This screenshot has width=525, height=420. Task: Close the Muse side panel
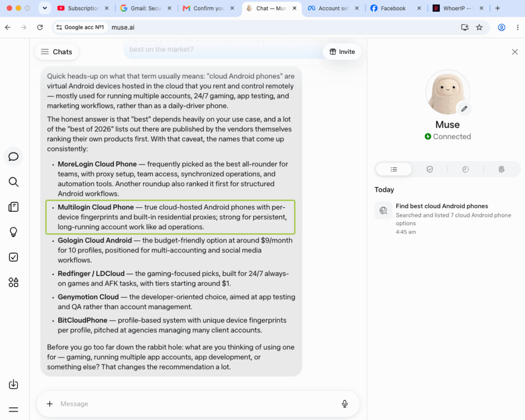(x=515, y=52)
